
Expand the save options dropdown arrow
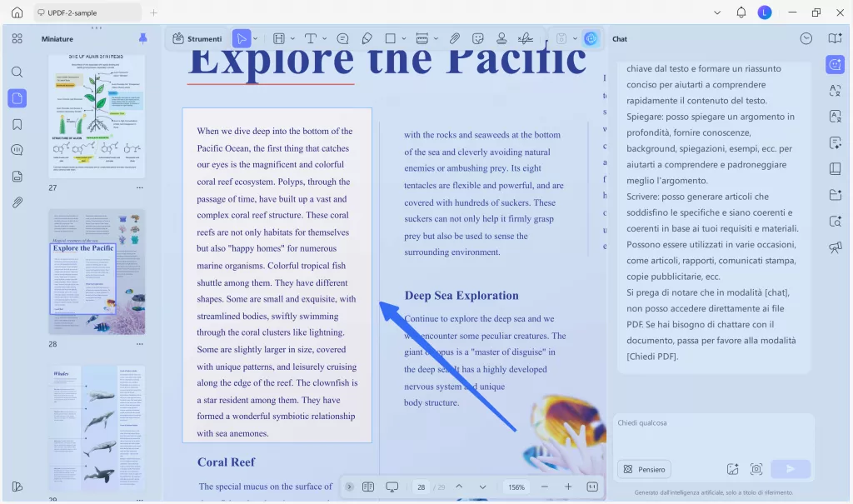tap(575, 38)
